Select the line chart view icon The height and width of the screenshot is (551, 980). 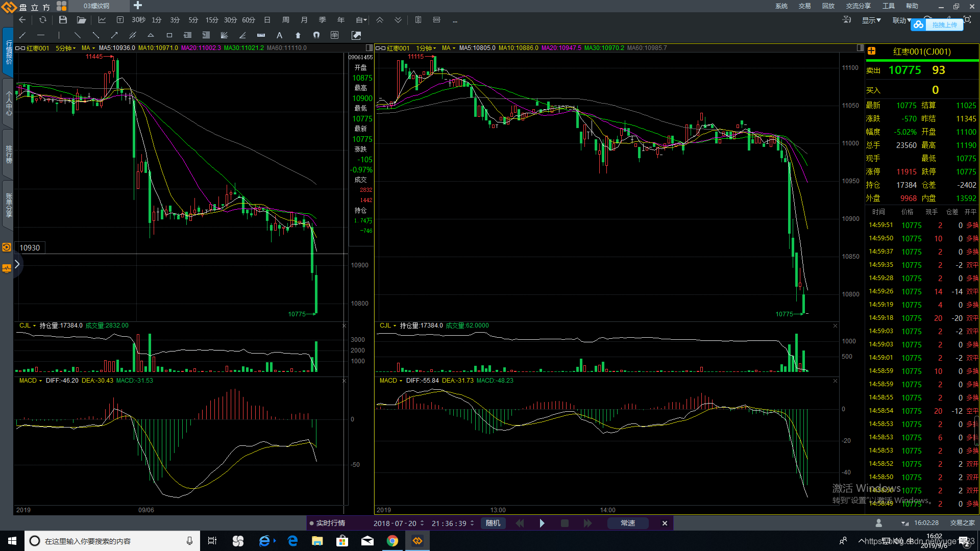pyautogui.click(x=102, y=20)
